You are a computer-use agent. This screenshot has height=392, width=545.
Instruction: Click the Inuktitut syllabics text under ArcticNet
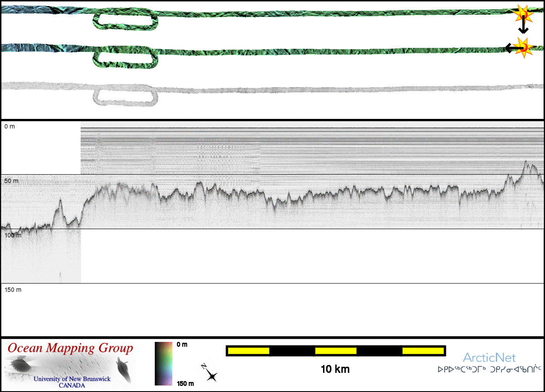(x=489, y=370)
